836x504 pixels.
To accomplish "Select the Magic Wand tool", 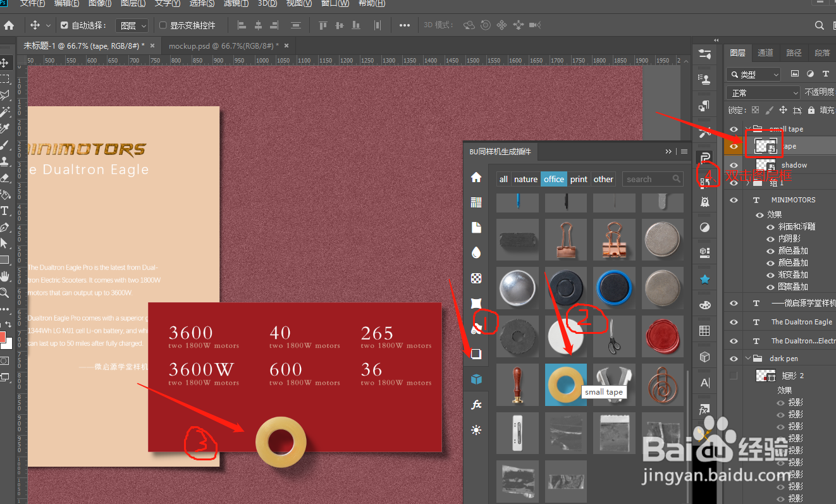I will (x=5, y=112).
